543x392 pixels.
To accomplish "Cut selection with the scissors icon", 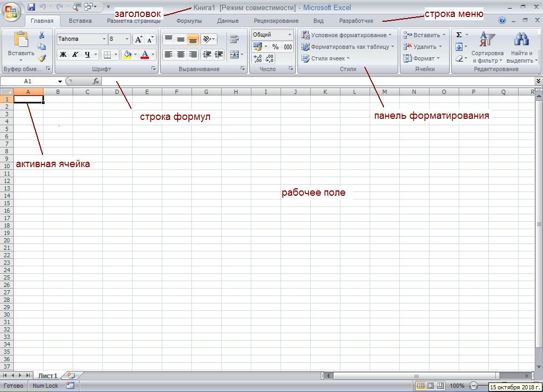I will click(x=41, y=35).
